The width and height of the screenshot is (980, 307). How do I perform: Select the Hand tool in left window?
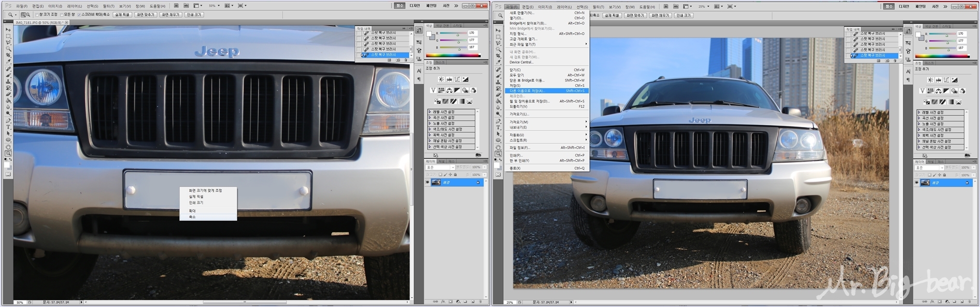click(8, 147)
